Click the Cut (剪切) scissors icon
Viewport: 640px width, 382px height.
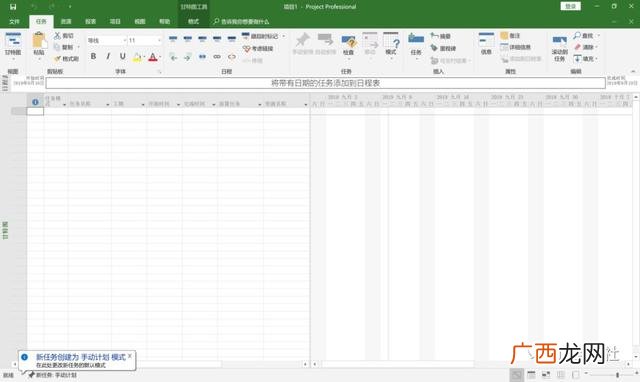point(58,36)
